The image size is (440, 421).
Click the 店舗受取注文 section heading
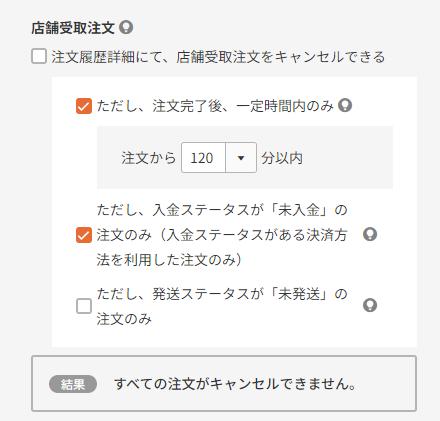[x=73, y=28]
